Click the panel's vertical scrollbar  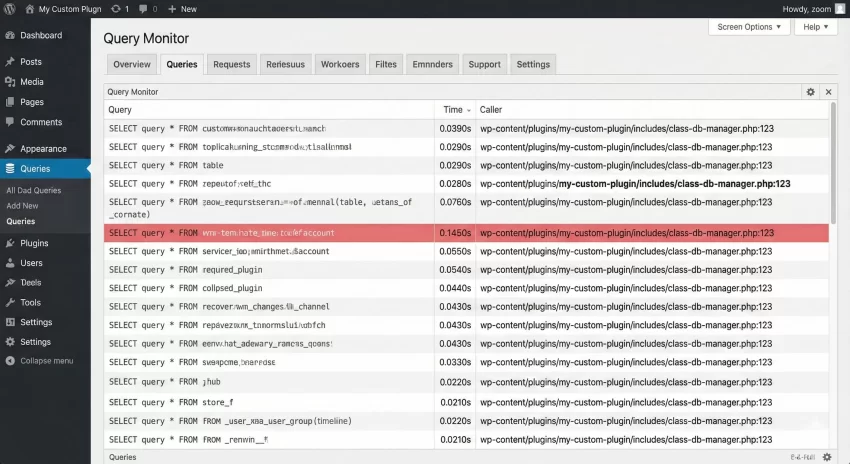(x=833, y=163)
